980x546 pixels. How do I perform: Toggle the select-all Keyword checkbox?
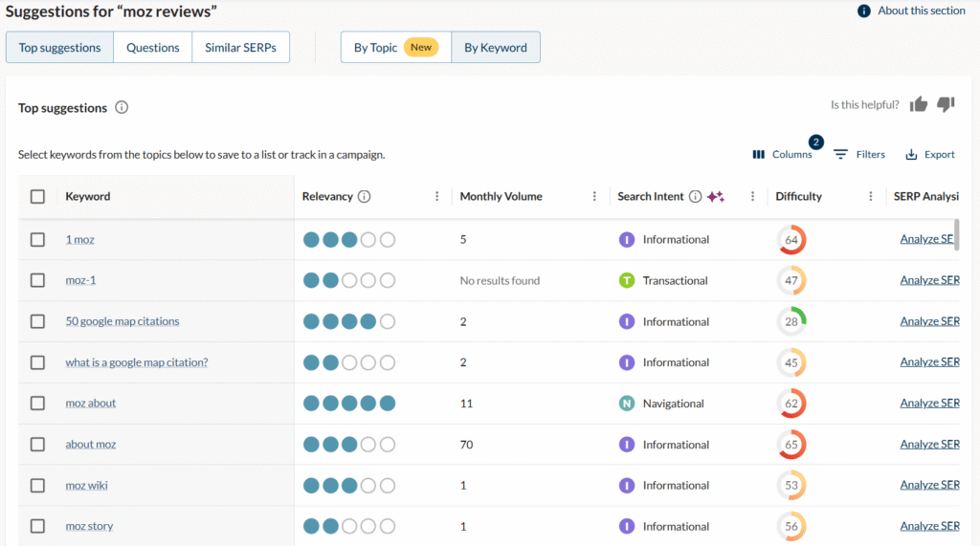pyautogui.click(x=37, y=196)
